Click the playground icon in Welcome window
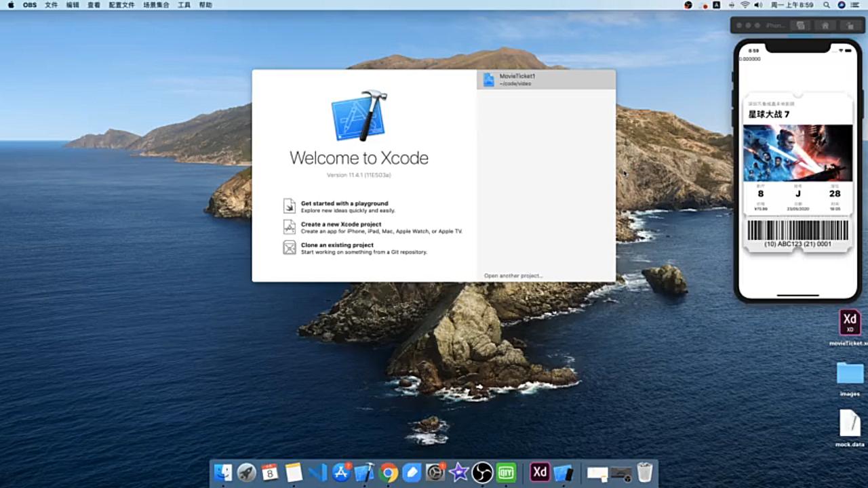Screen dimensions: 868x488 click(x=290, y=206)
